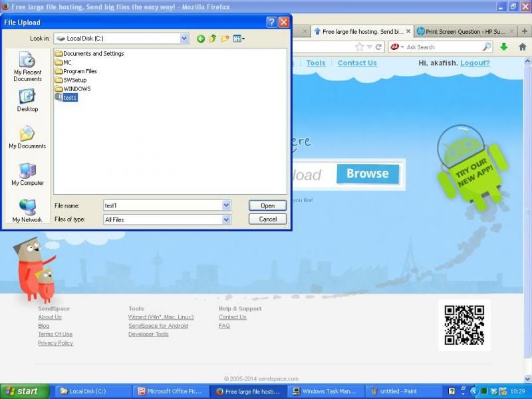The height and width of the screenshot is (399, 532).
Task: Open the Privacy Policy link
Action: click(x=56, y=343)
